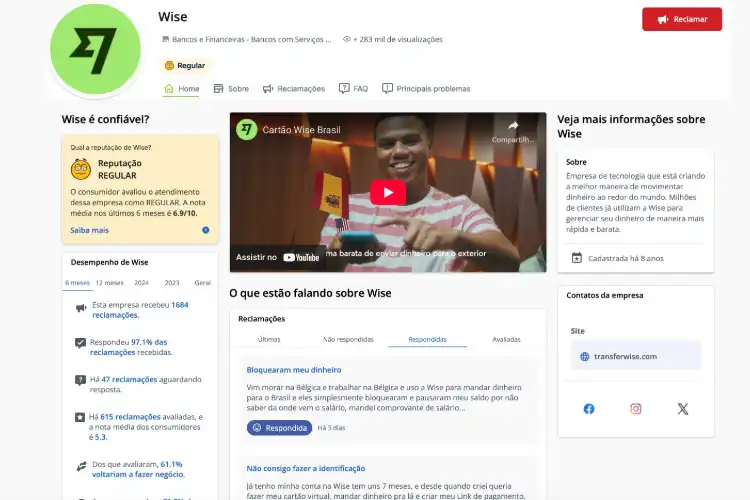
Task: Open the Bloquearam meu dinheiro complaint
Action: (x=294, y=370)
